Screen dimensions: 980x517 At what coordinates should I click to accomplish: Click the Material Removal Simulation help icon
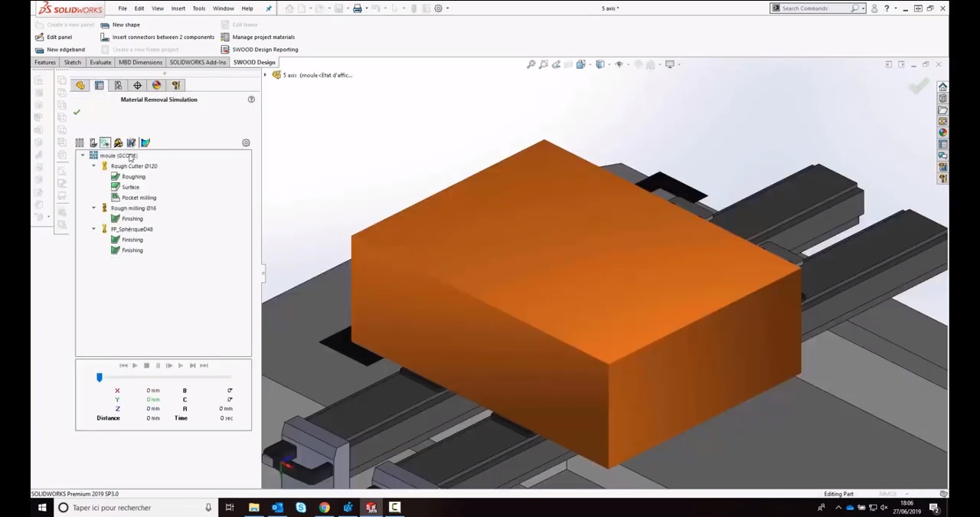(251, 100)
